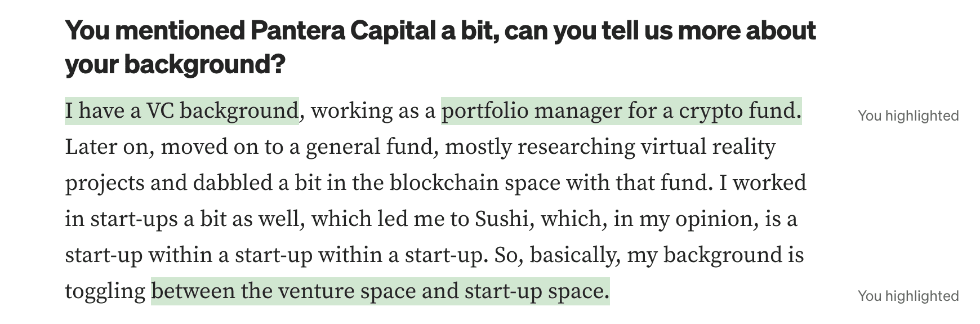This screenshot has height=324, width=980.
Task: Click the phrase 'Later on' starting the second line
Action: coord(109,147)
